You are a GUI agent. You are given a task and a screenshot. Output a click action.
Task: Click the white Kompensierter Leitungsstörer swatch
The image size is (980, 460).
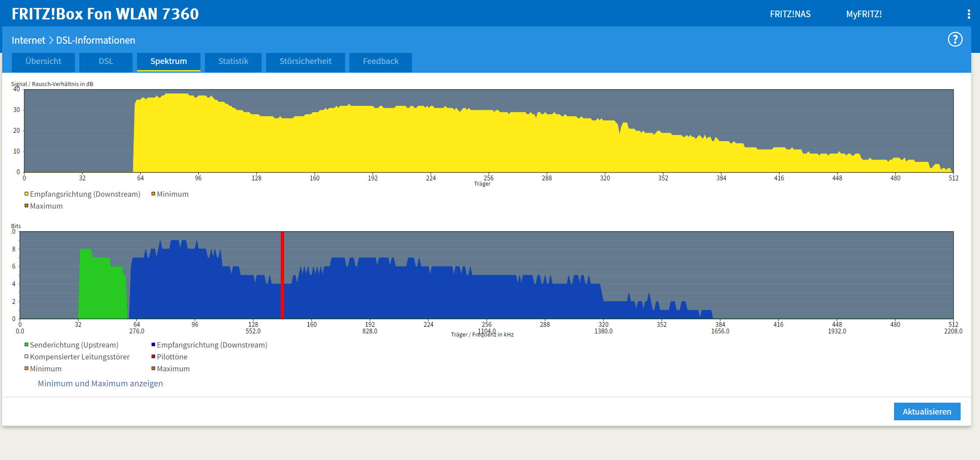pos(26,356)
